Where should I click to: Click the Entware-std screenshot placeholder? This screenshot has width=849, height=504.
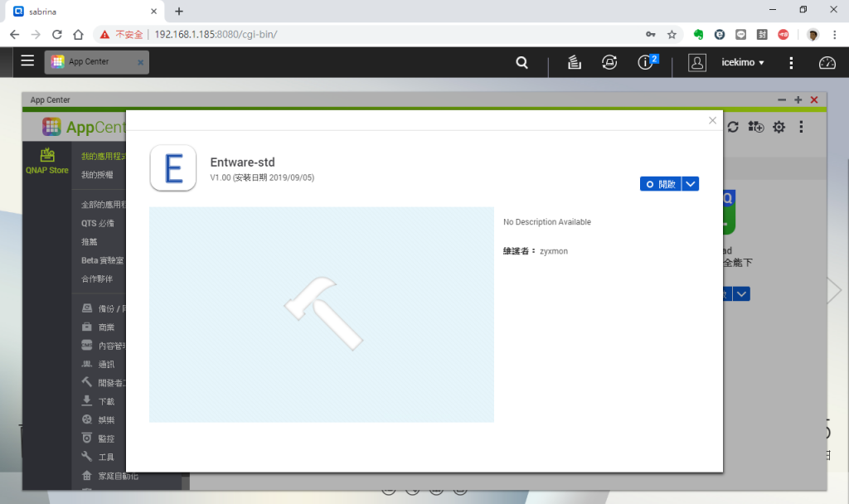322,314
